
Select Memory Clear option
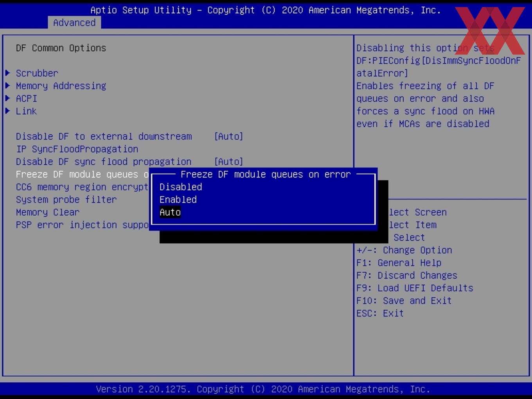click(x=48, y=212)
